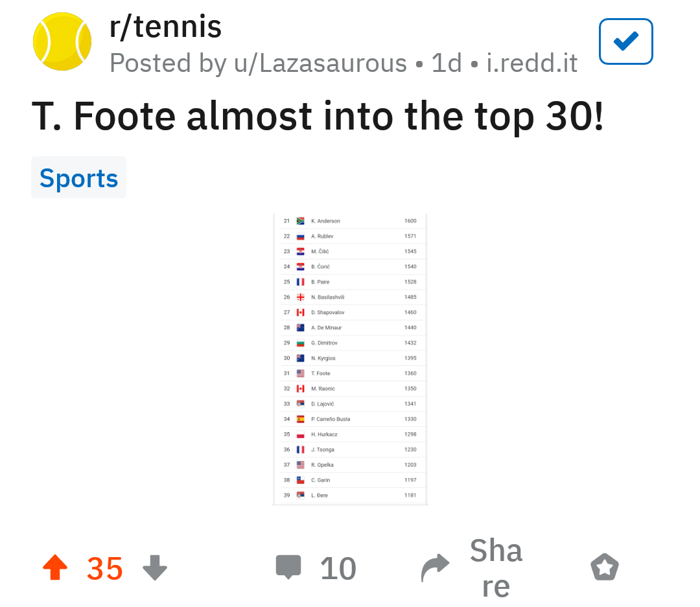Downvote the post
The height and width of the screenshot is (607, 700).
click(155, 568)
